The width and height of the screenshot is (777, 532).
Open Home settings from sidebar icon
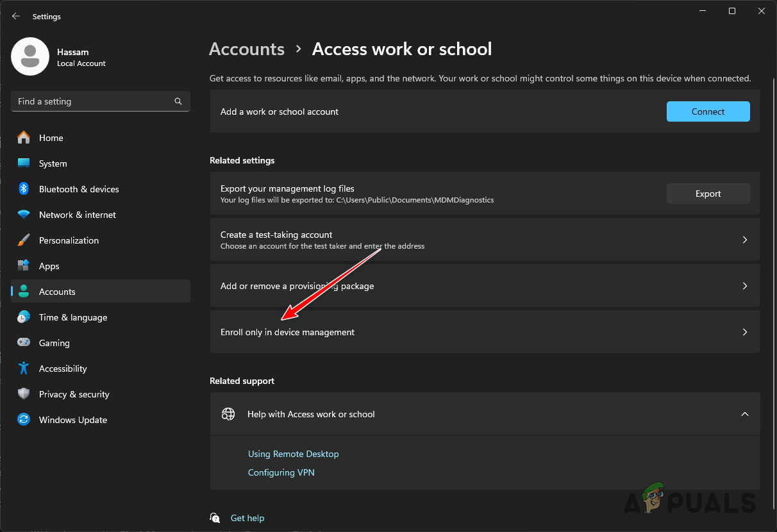[x=24, y=138]
